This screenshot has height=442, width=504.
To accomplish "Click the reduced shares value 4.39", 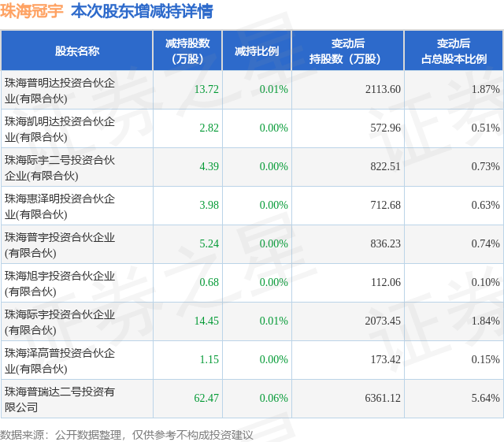I will [x=209, y=166].
